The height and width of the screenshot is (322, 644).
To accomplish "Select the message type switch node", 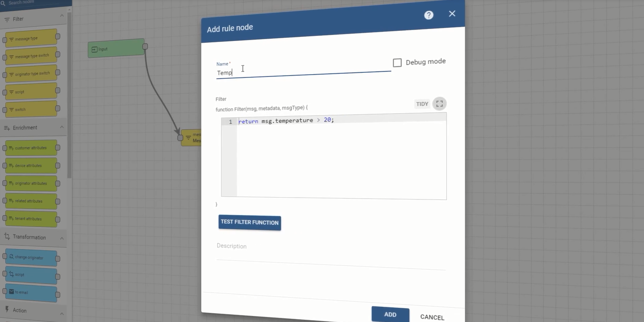I will tap(31, 56).
